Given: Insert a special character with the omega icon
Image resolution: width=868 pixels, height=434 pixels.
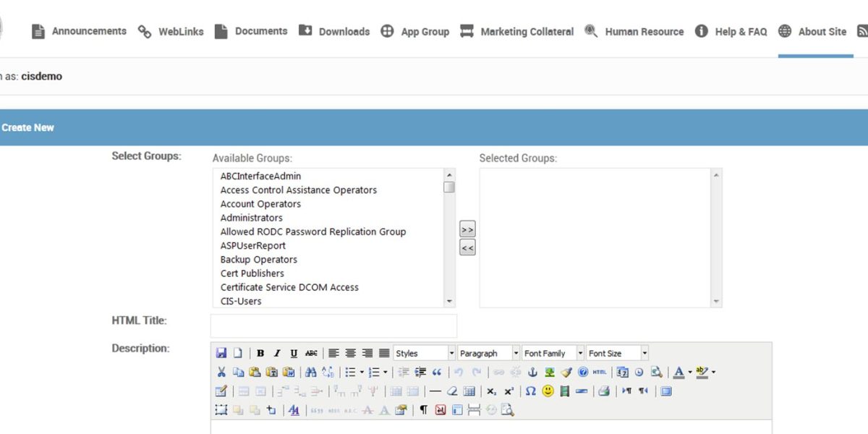Looking at the screenshot, I should pos(531,391).
